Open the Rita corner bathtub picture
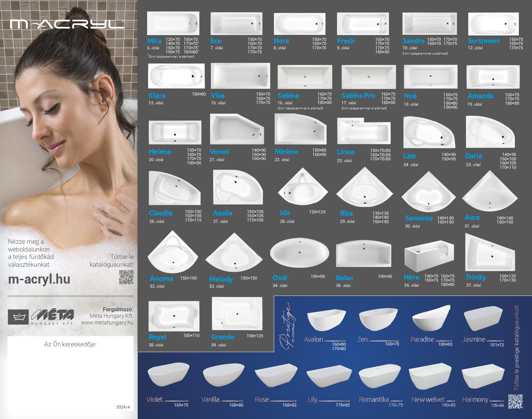This screenshot has height=419, width=532. (365, 187)
